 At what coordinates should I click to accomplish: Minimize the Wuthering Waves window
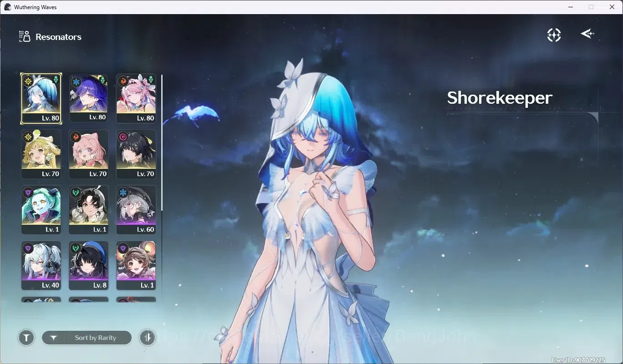pos(571,7)
